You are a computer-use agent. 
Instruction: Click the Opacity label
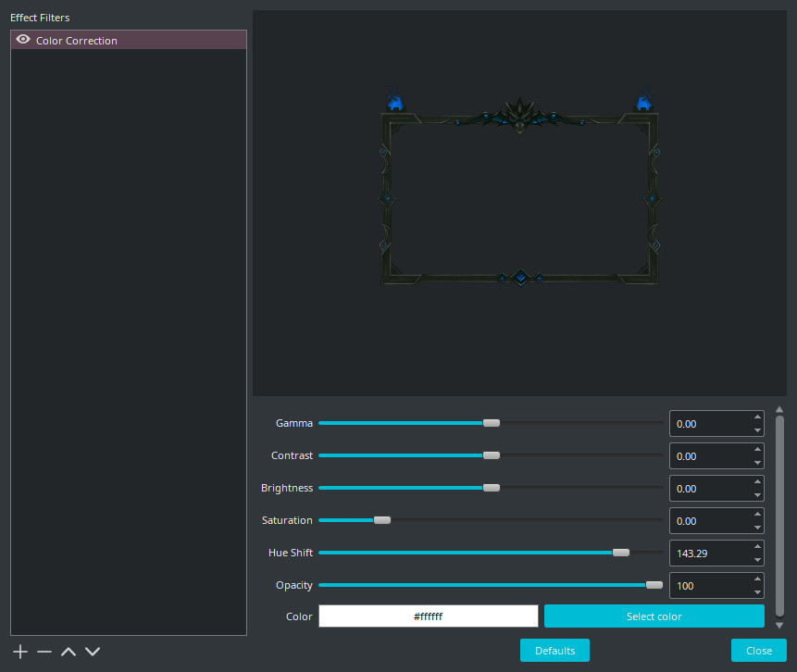[294, 586]
